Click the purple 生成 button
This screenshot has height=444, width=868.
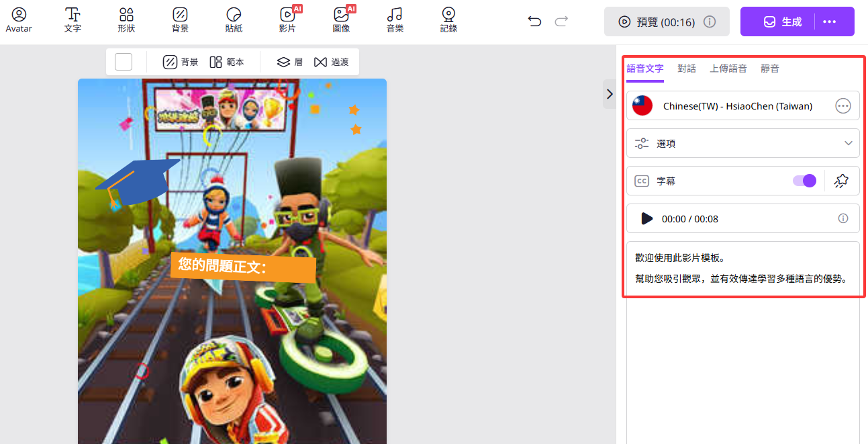783,21
